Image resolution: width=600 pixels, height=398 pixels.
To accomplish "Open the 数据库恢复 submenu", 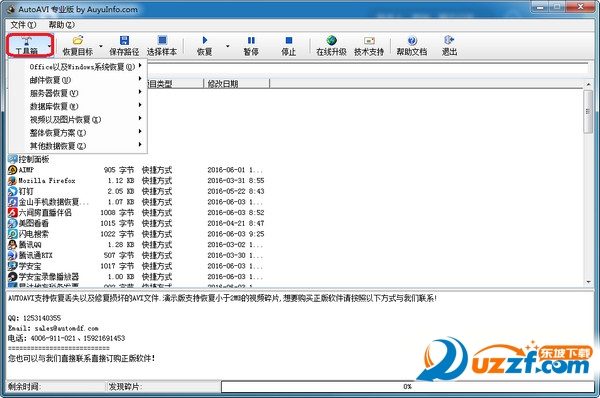I will [x=78, y=106].
